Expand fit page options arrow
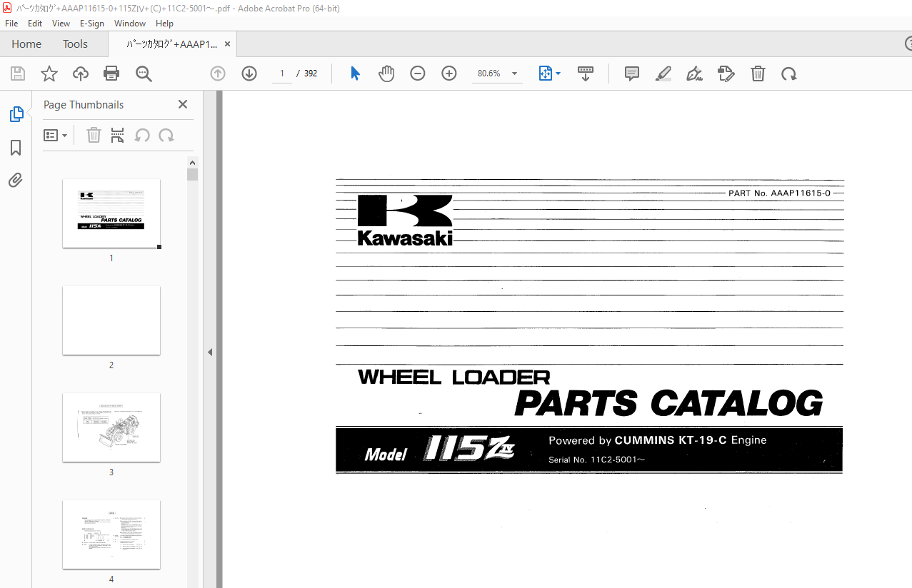Image resolution: width=912 pixels, height=588 pixels. 558,73
